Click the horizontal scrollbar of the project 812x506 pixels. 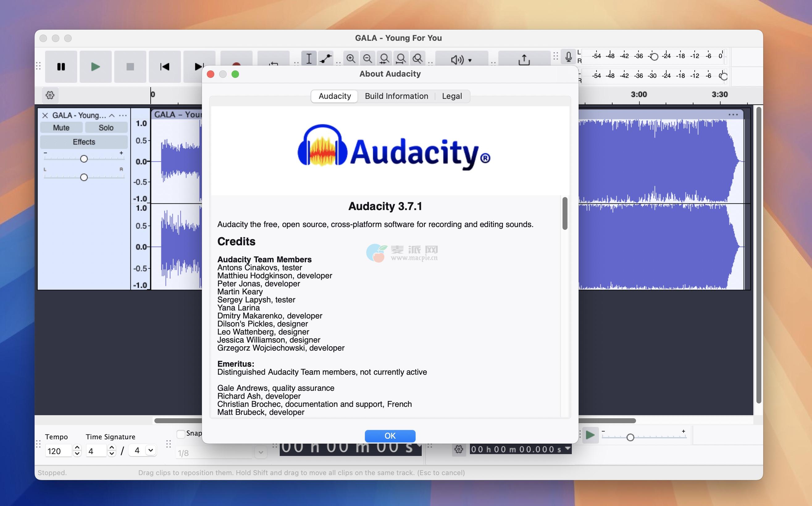(x=395, y=421)
